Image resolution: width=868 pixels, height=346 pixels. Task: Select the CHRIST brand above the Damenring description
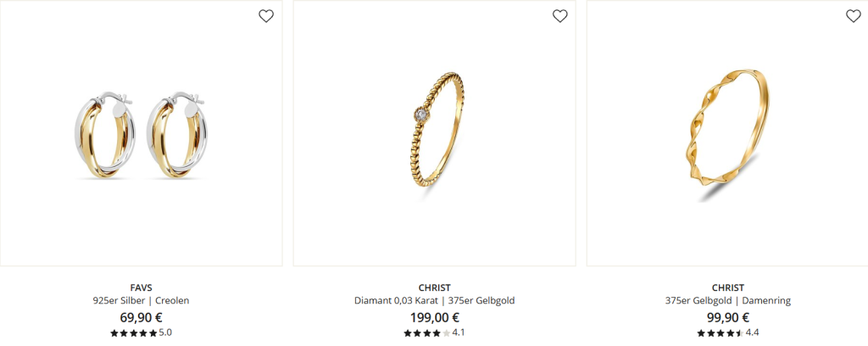[x=728, y=287]
